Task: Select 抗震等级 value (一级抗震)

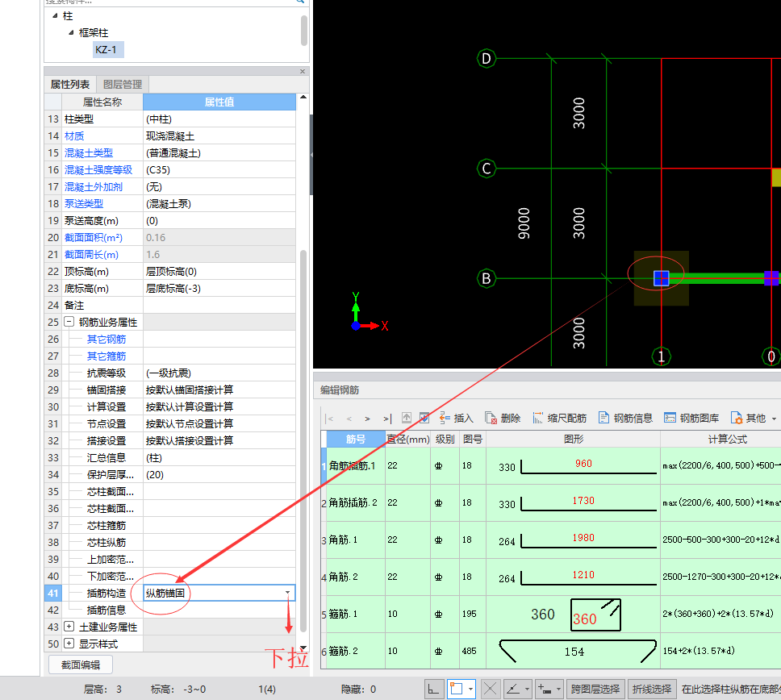Action: pos(219,373)
